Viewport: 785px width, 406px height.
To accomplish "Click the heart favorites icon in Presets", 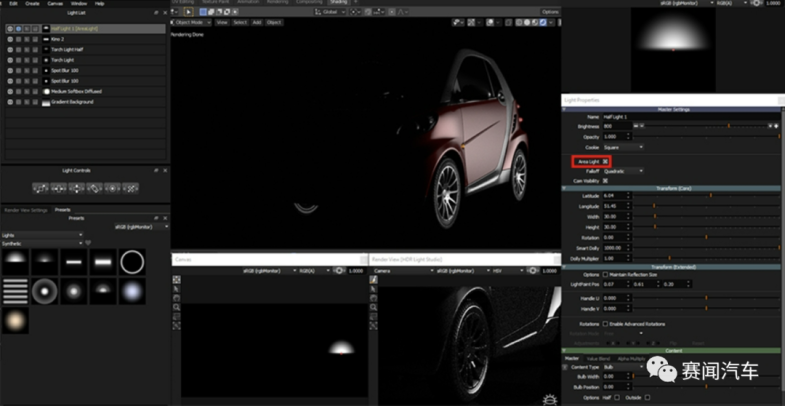I will click(88, 243).
